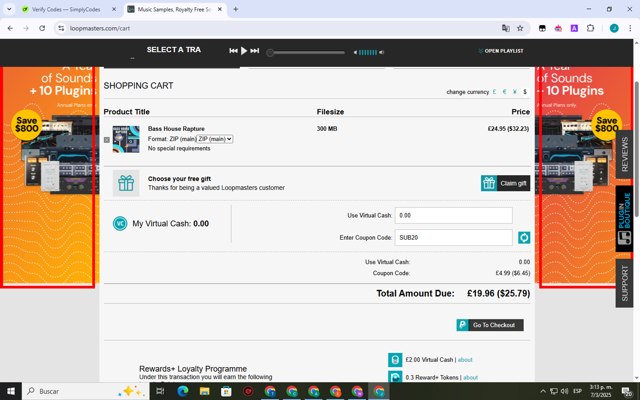Change currency to yen (¥)

pyautogui.click(x=515, y=92)
